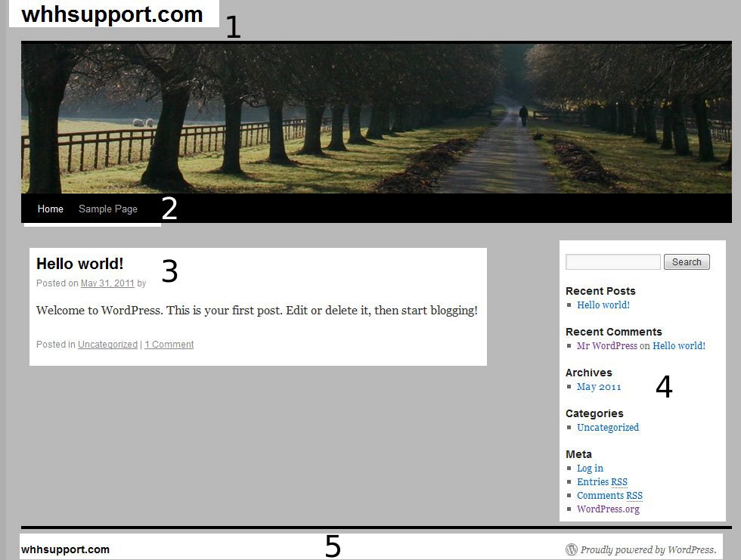Focus the sidebar search text field
Viewport: 741px width, 560px height.
[x=613, y=262]
